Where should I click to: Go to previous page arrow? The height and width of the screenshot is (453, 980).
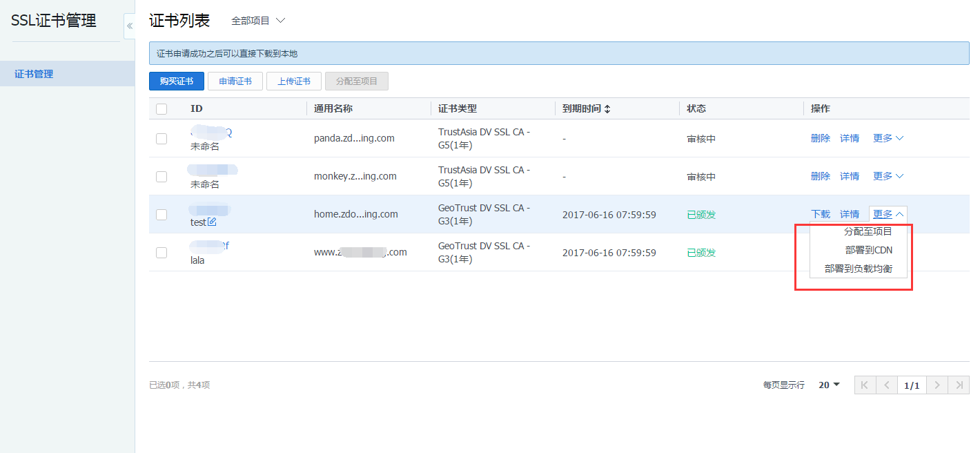tap(887, 385)
